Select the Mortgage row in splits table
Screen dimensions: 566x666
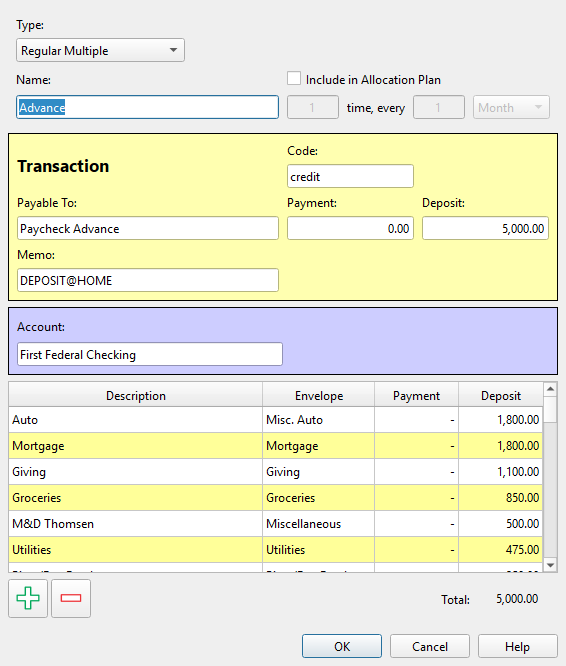point(276,446)
